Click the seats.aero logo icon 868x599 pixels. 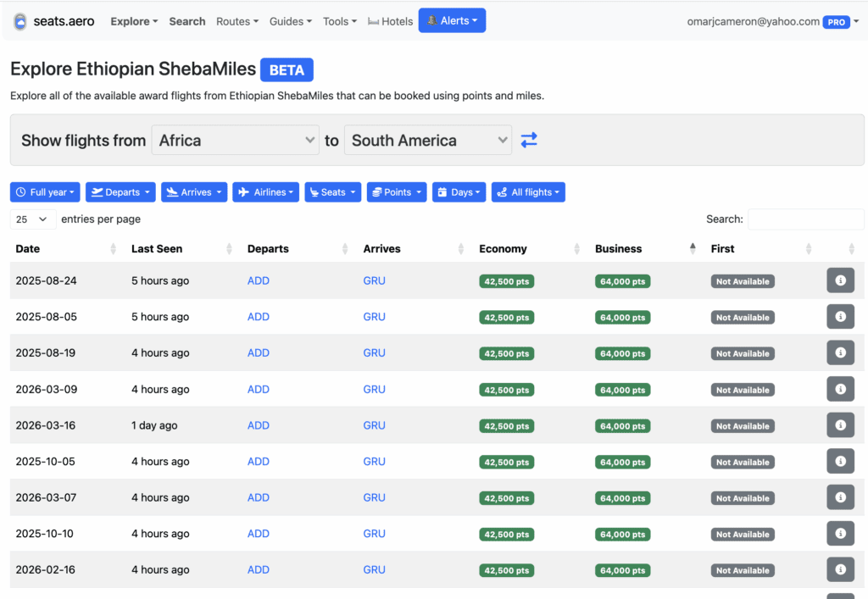pos(20,21)
